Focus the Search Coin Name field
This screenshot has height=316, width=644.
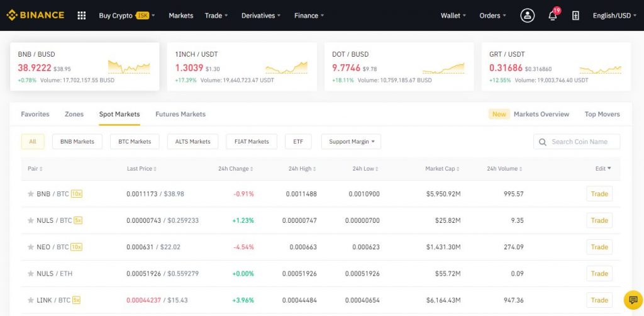pyautogui.click(x=577, y=142)
